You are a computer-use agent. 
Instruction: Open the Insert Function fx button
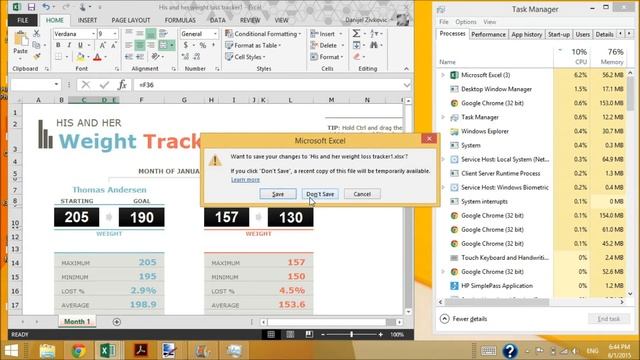click(x=122, y=84)
